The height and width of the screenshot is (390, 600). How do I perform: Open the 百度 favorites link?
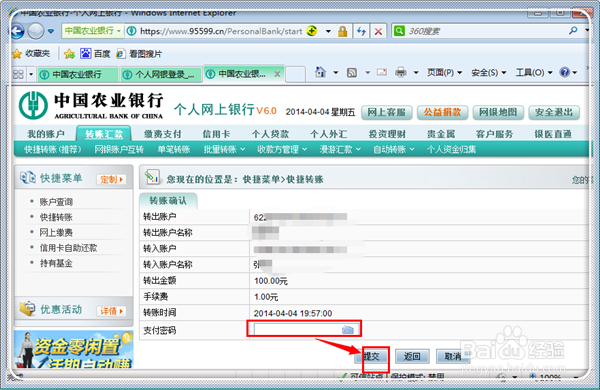[95, 54]
